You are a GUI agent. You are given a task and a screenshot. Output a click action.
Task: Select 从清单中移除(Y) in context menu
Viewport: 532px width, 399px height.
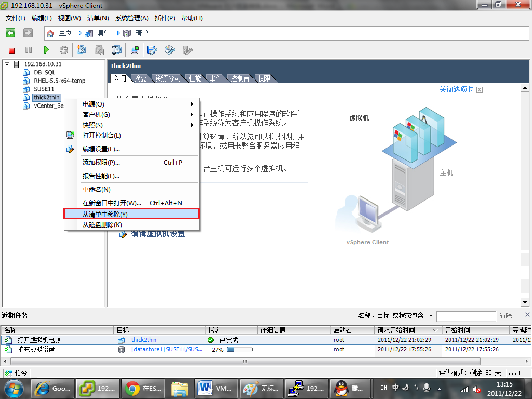131,214
